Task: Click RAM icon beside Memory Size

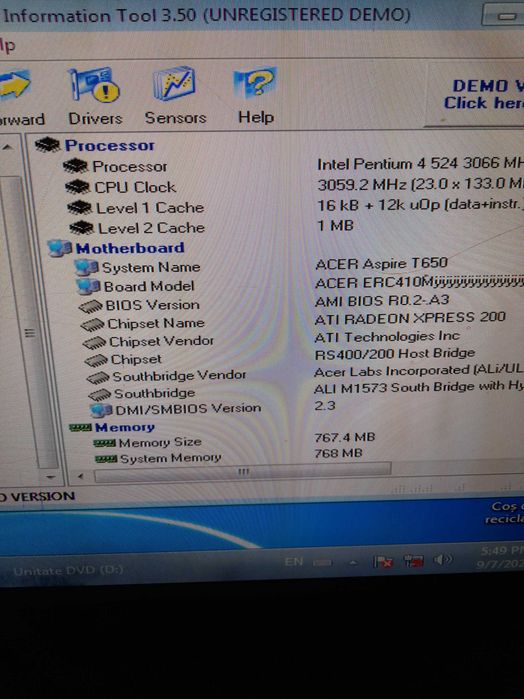Action: (105, 443)
